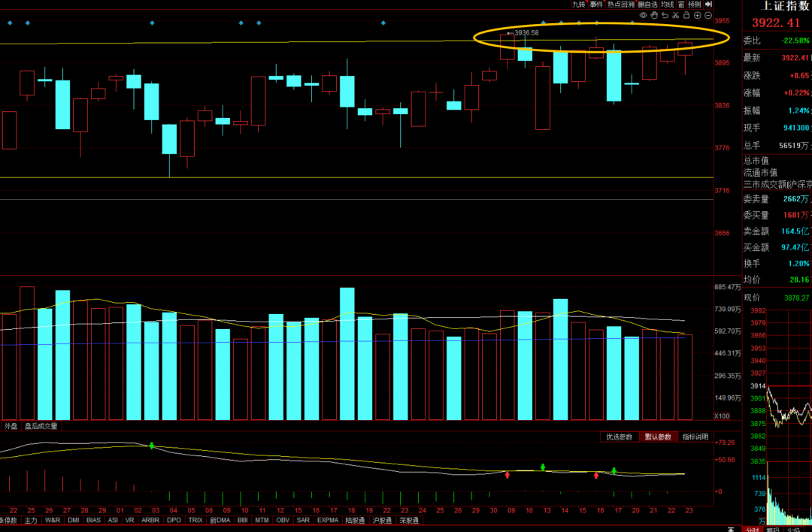Image resolution: width=812 pixels, height=532 pixels.
Task: Open the 热点回溯 panel
Action: tap(620, 5)
